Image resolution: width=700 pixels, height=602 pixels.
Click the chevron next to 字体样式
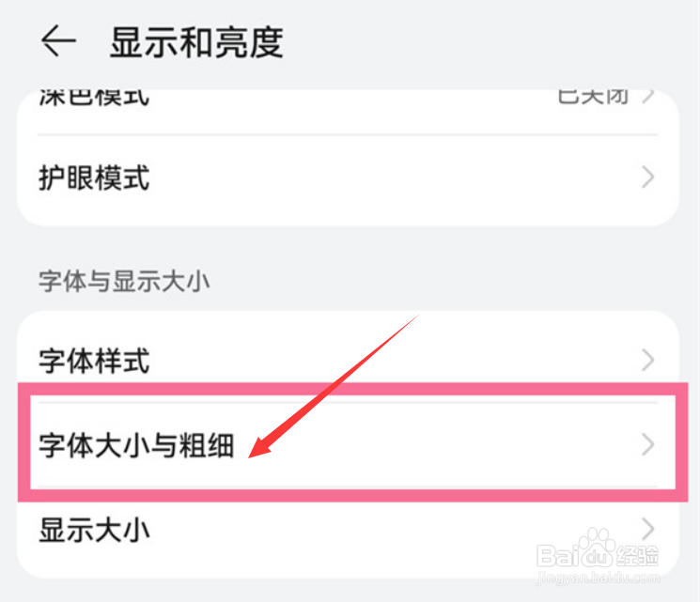pyautogui.click(x=647, y=360)
